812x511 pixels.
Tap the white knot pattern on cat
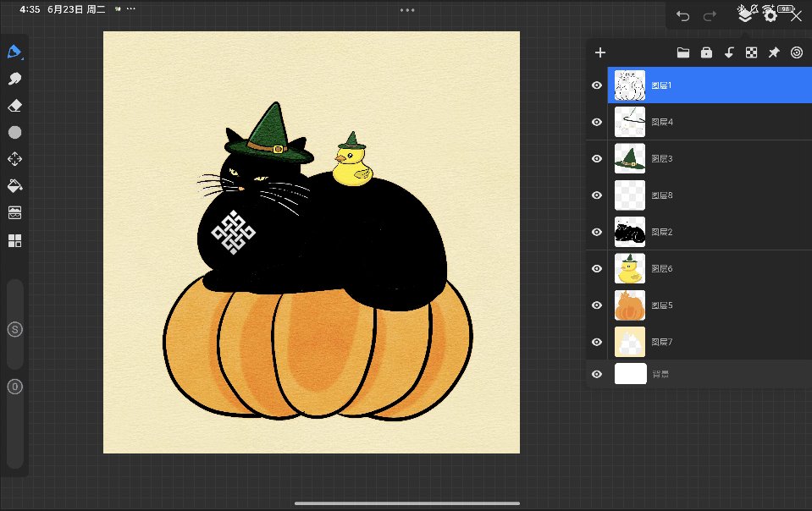click(x=234, y=232)
